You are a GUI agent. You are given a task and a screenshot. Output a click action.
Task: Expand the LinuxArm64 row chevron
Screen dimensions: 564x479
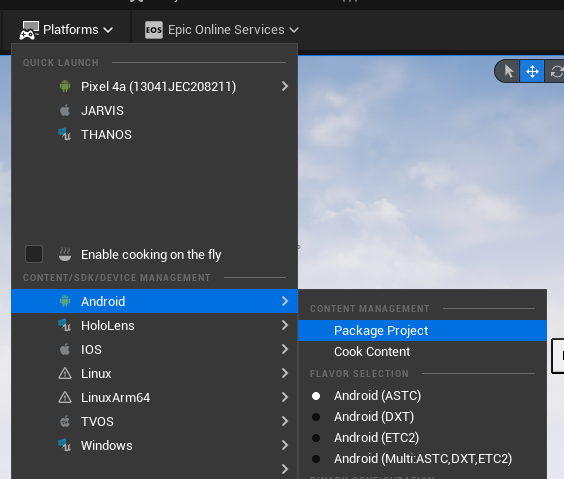285,397
